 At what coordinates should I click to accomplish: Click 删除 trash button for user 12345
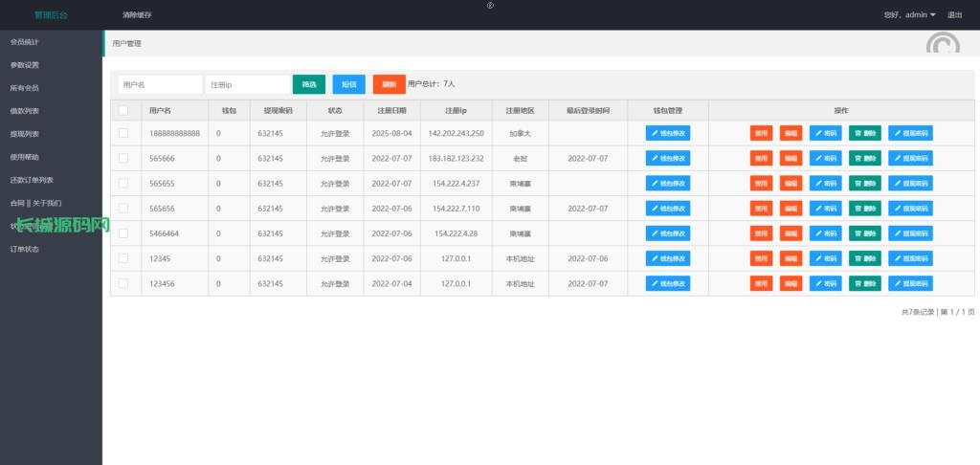pyautogui.click(x=864, y=257)
